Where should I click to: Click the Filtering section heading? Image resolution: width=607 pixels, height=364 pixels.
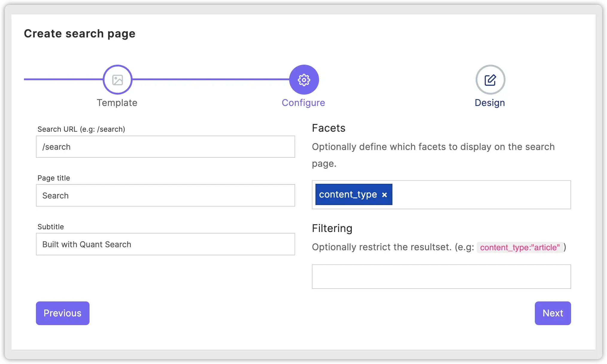click(332, 228)
